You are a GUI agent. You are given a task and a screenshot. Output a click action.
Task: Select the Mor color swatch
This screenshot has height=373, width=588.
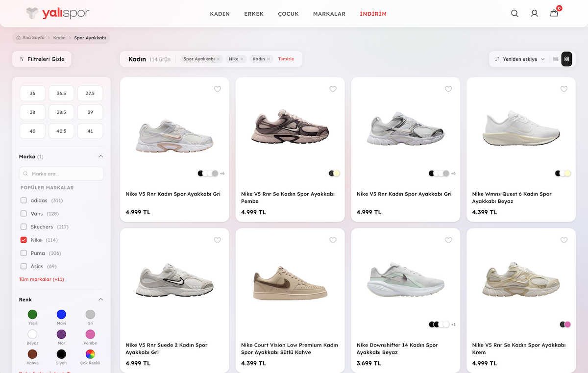point(61,334)
